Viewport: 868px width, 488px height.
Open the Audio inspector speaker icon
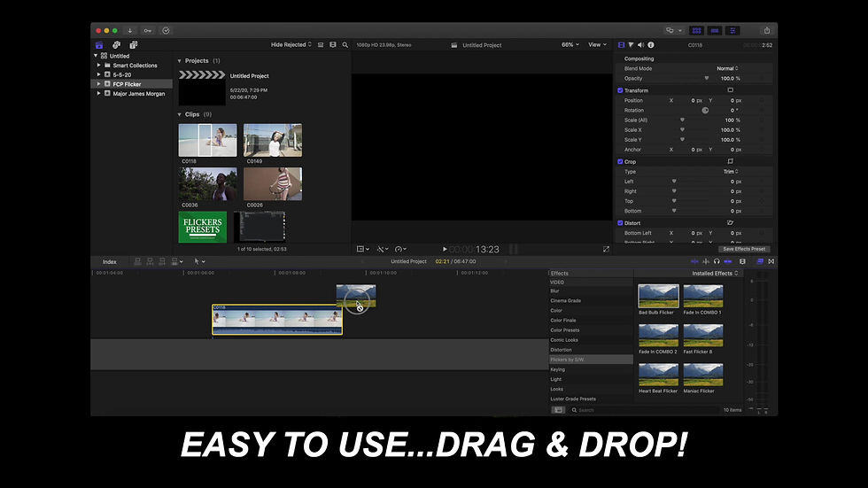(x=641, y=45)
